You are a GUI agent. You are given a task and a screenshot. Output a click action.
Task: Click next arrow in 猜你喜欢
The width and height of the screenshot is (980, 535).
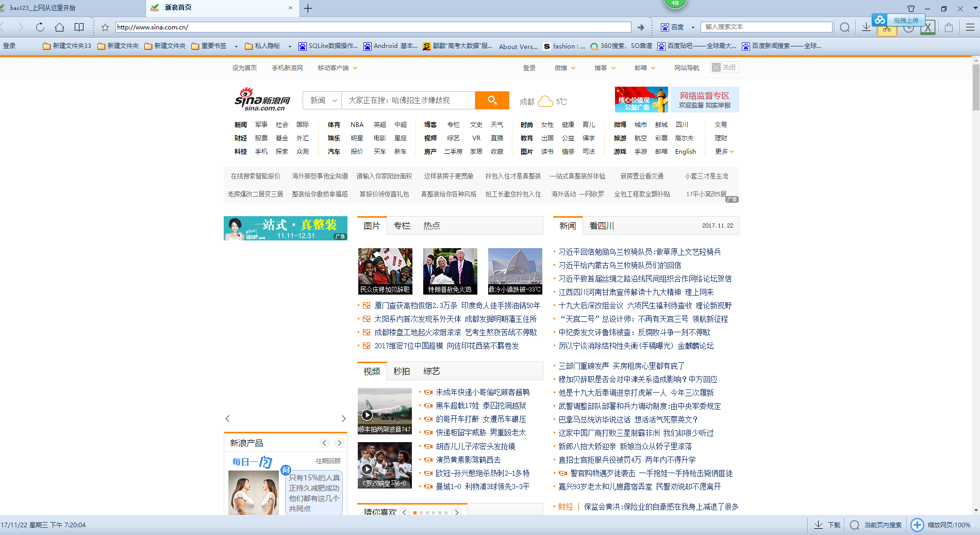[x=456, y=512]
